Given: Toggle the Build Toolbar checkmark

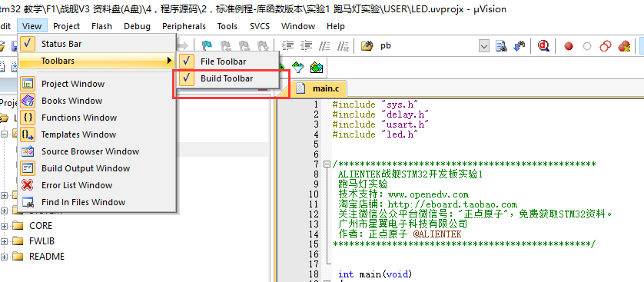Looking at the screenshot, I should (x=187, y=78).
